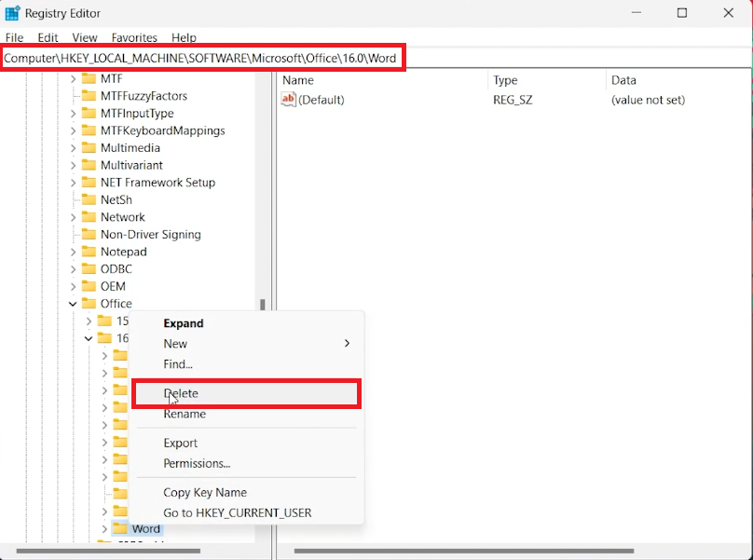Click the (Default) string value icon
This screenshot has width=753, height=560.
pos(288,100)
